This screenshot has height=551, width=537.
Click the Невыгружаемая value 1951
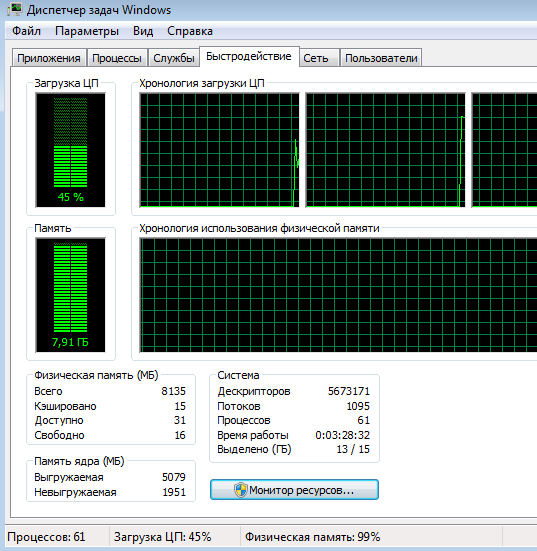(x=174, y=492)
